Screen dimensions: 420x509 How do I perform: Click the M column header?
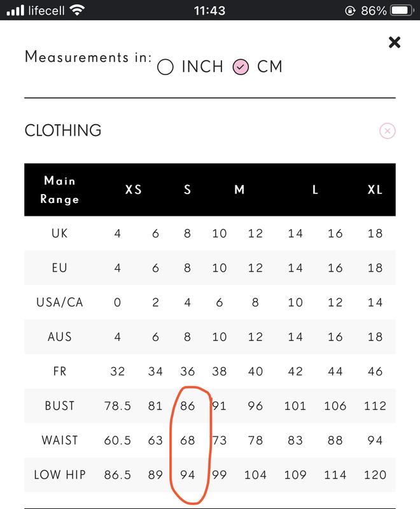tap(239, 190)
